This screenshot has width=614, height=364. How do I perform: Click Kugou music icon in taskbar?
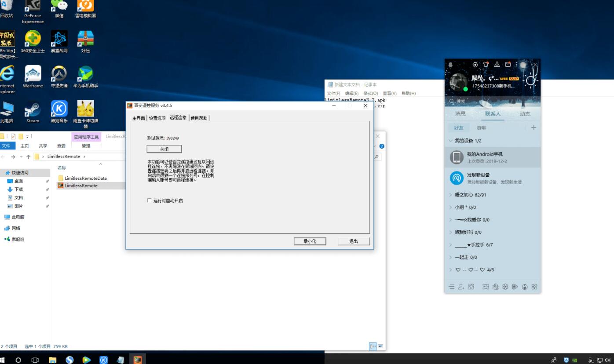103,360
